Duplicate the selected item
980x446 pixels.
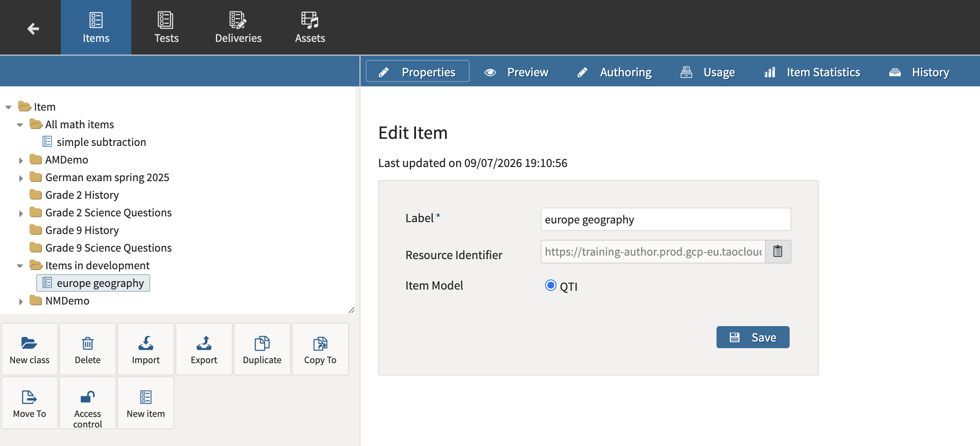(x=262, y=349)
